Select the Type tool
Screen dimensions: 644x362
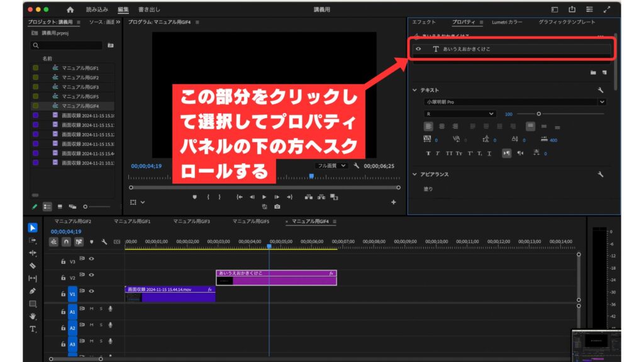click(x=33, y=329)
